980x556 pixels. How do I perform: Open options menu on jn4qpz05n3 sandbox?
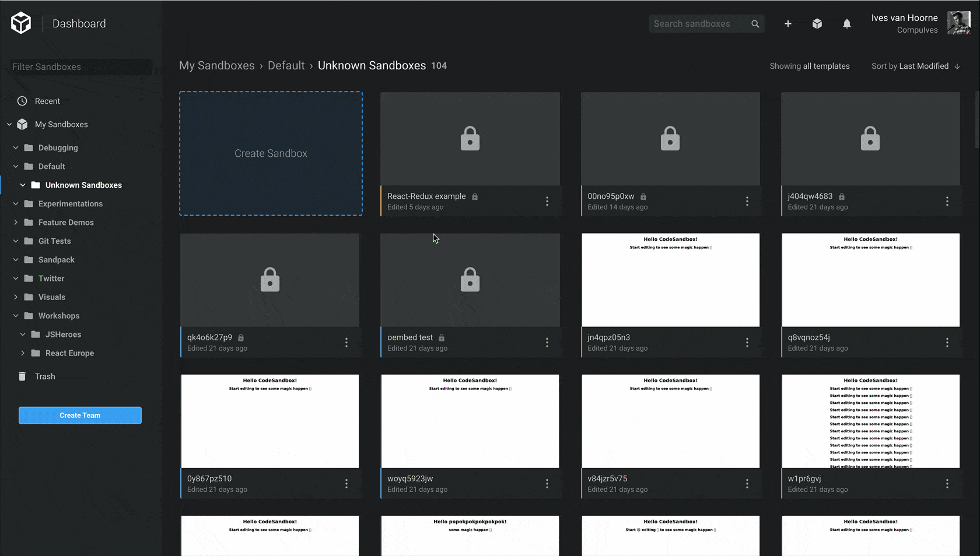point(747,343)
